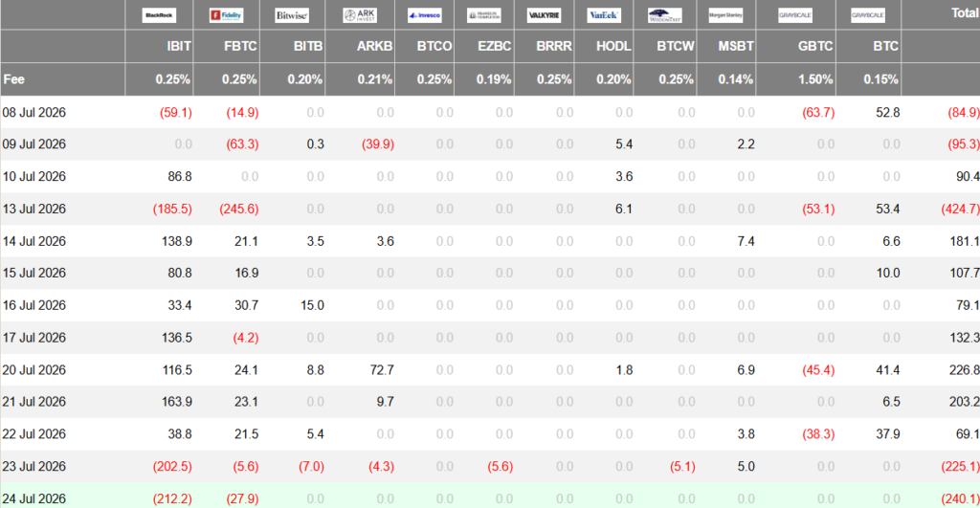Select the 09 Jul 2026 row date
Screen dimensions: 980x508
point(33,144)
